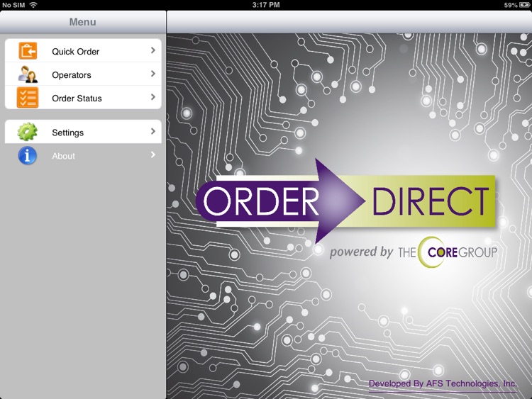
Task: Expand Order Status with its chevron arrow
Action: click(x=153, y=97)
